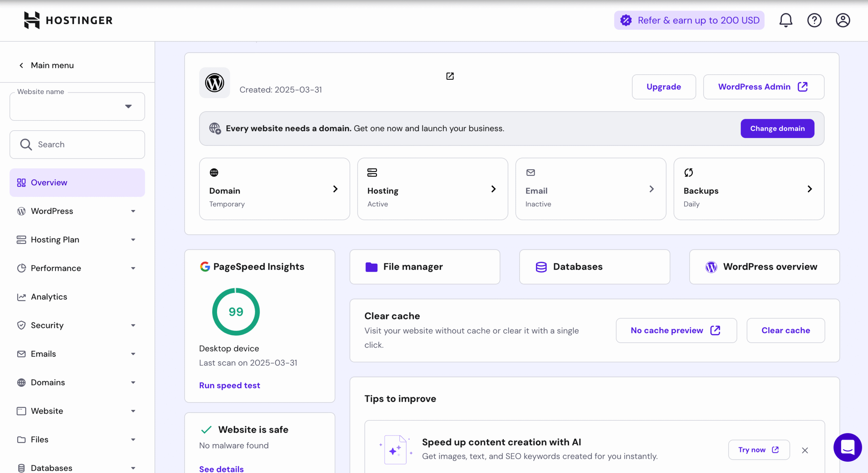This screenshot has width=868, height=473.
Task: Click the Run speed test link
Action: point(230,385)
